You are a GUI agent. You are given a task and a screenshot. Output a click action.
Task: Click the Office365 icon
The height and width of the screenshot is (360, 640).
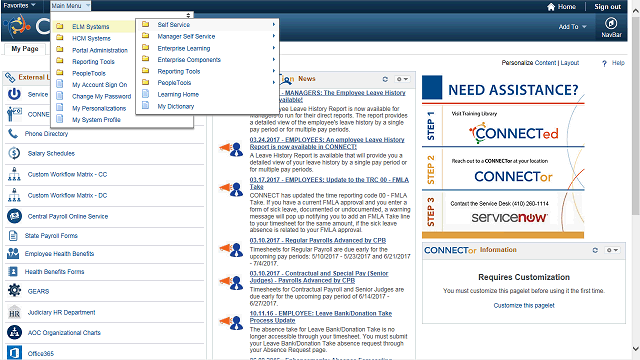pos(14,353)
